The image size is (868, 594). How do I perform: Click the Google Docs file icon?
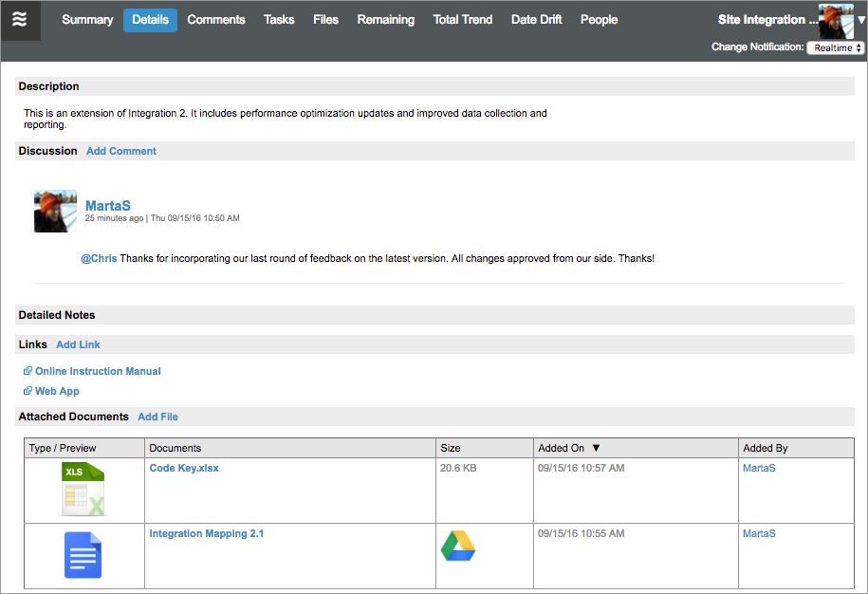click(83, 555)
